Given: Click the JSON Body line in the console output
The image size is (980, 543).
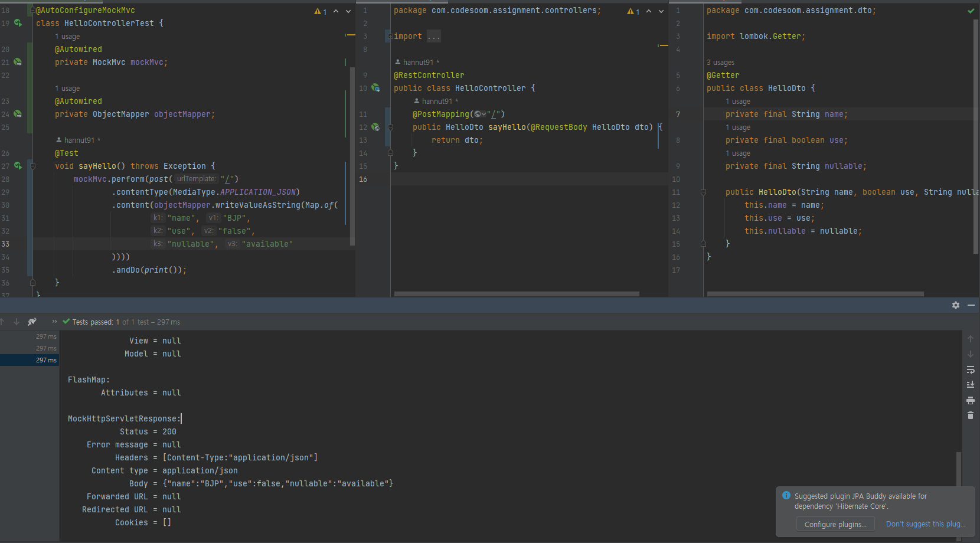Looking at the screenshot, I should pyautogui.click(x=261, y=484).
